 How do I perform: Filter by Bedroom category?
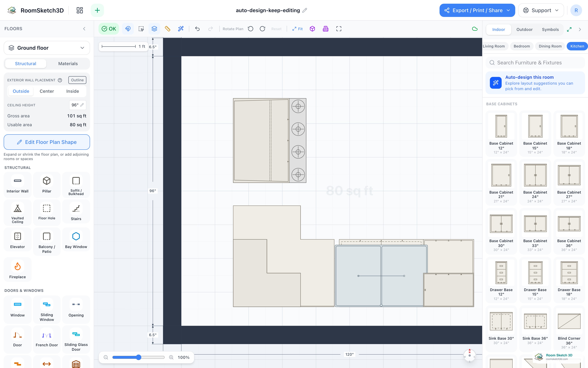pyautogui.click(x=522, y=46)
